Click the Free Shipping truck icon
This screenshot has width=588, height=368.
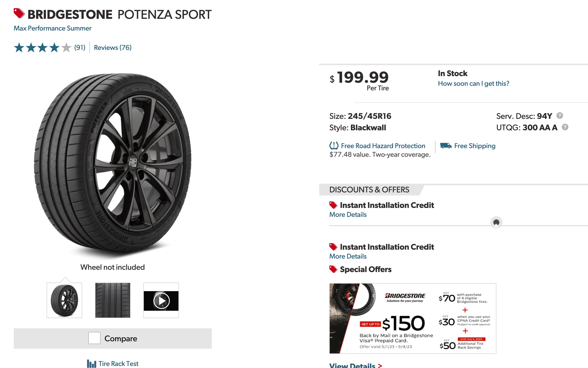coord(446,146)
